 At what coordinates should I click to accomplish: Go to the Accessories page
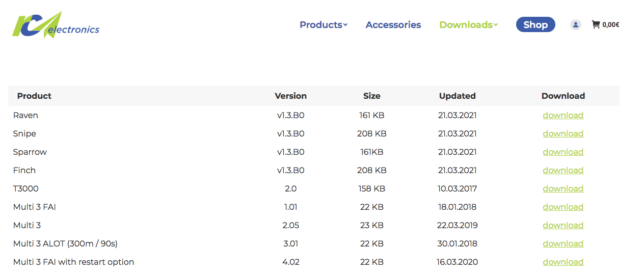pyautogui.click(x=393, y=24)
